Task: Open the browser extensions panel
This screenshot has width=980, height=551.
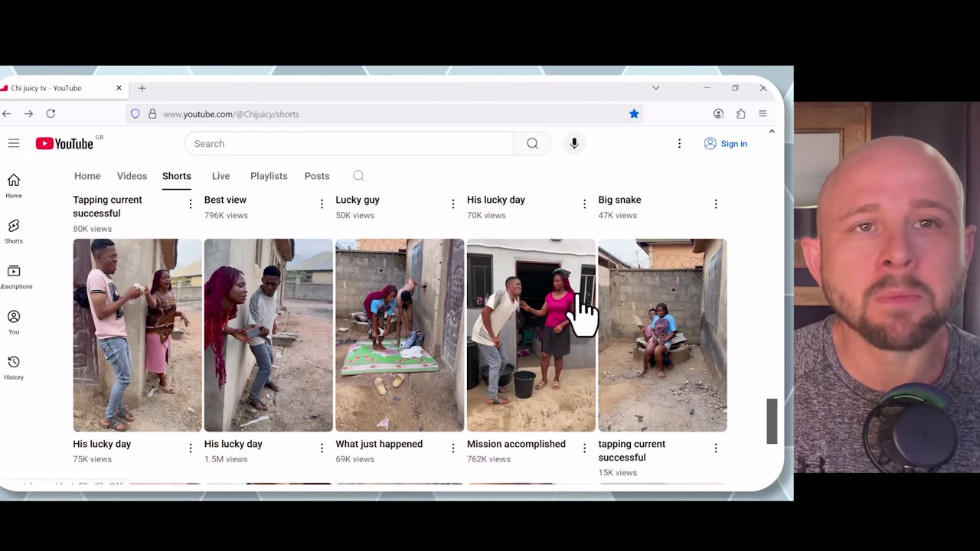Action: click(740, 114)
